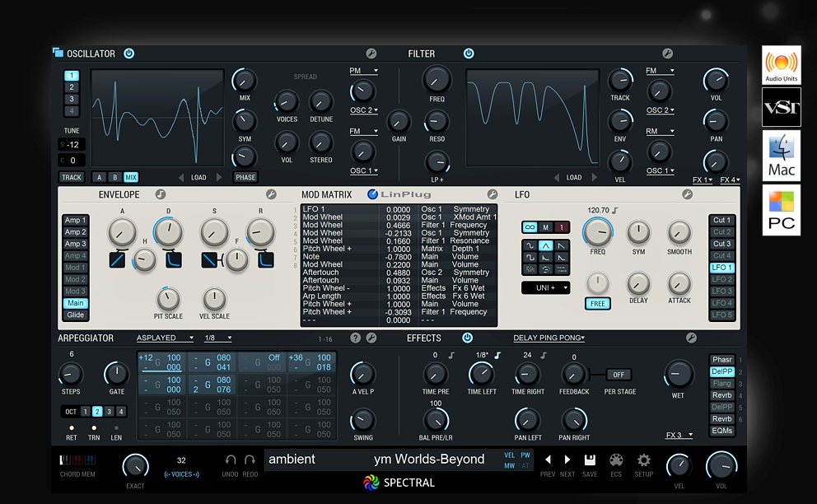Enable the Filter section power switch
Image resolution: width=817 pixels, height=504 pixels.
click(x=469, y=53)
